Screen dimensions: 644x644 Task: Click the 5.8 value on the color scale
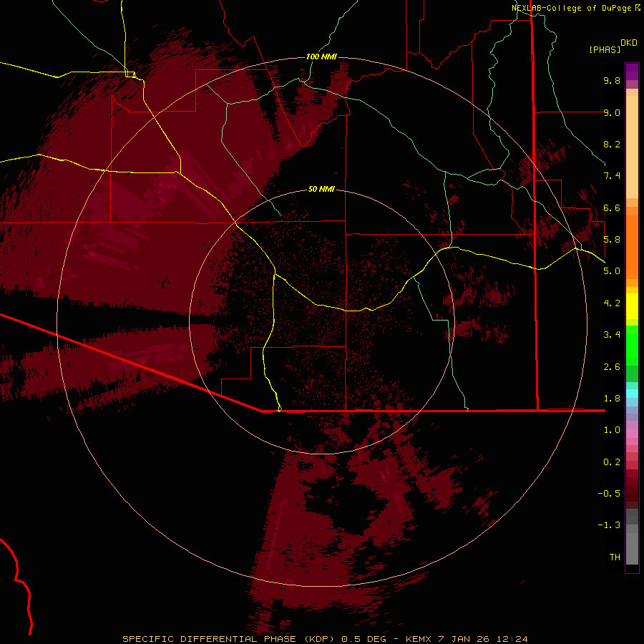(612, 239)
